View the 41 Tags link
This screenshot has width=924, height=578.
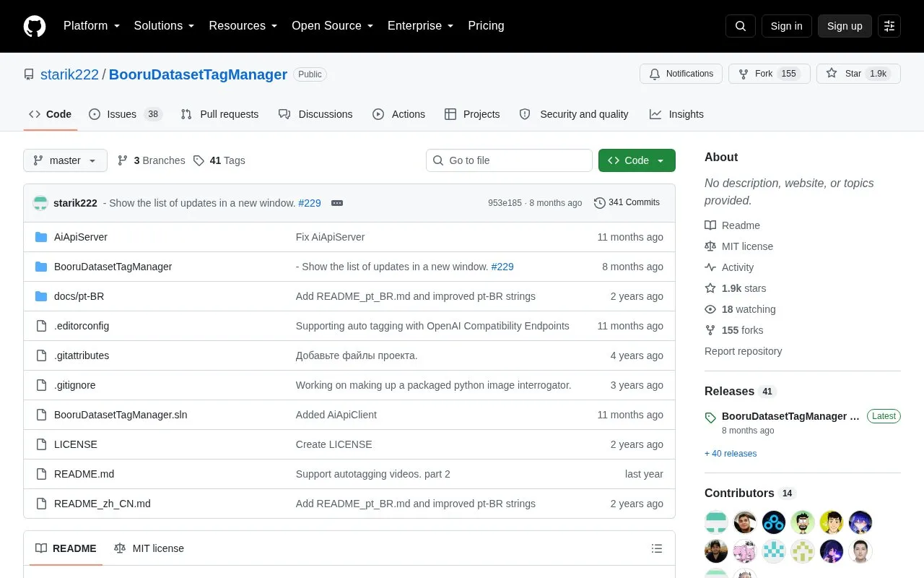coord(219,160)
